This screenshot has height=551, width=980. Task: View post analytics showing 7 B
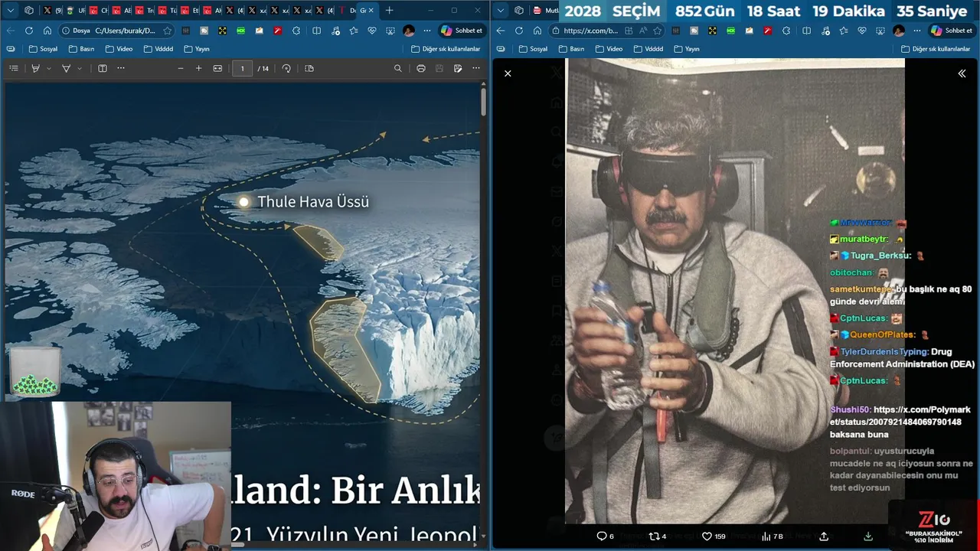772,536
